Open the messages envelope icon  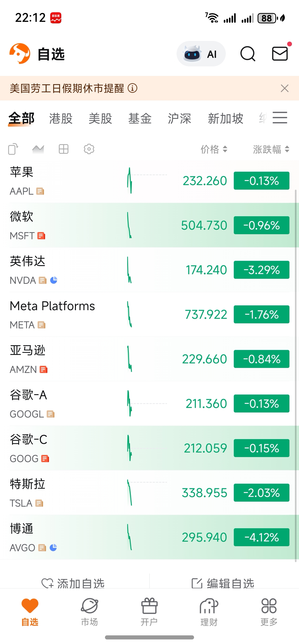tap(280, 53)
